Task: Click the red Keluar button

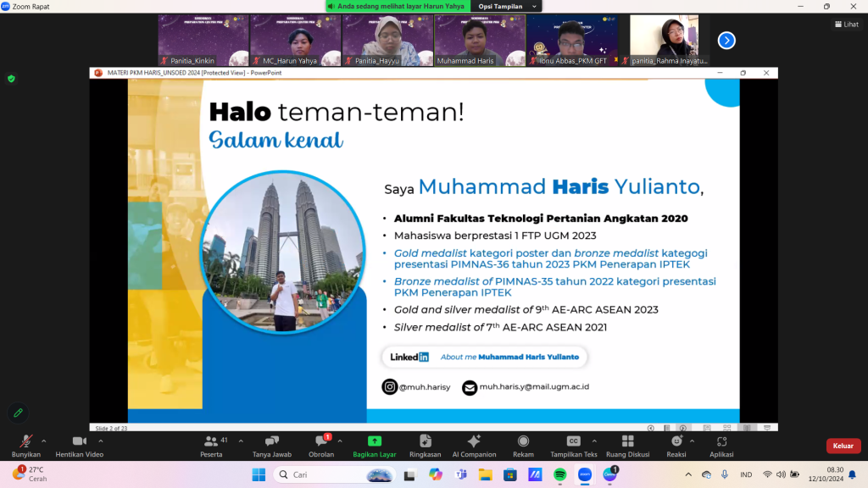Action: (843, 446)
